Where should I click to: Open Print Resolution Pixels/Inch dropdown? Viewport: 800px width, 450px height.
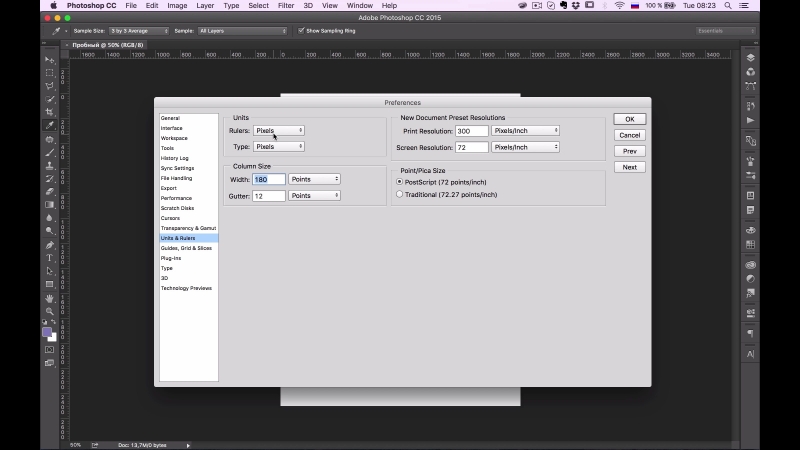526,131
